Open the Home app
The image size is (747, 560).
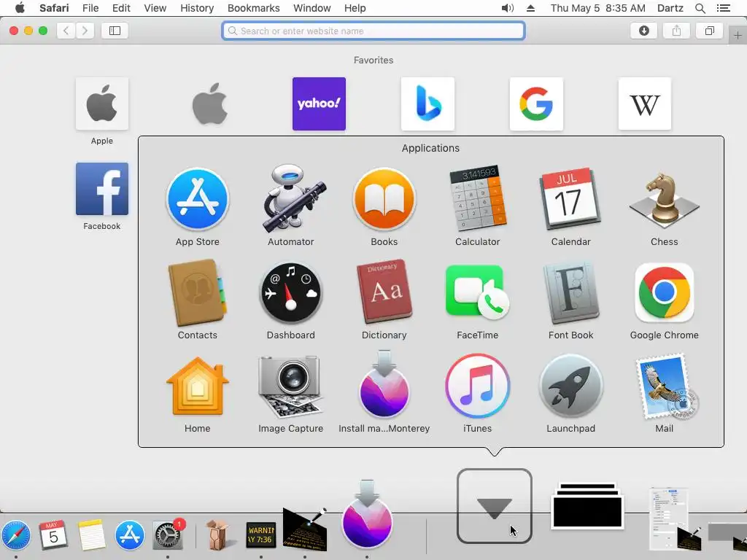point(197,386)
